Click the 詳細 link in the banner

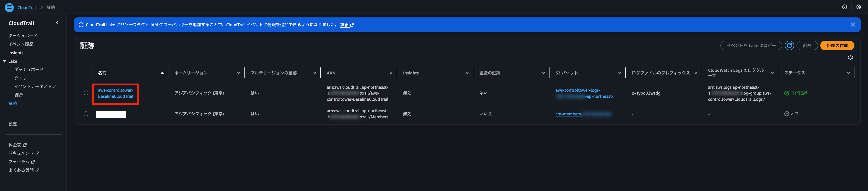[x=347, y=25]
